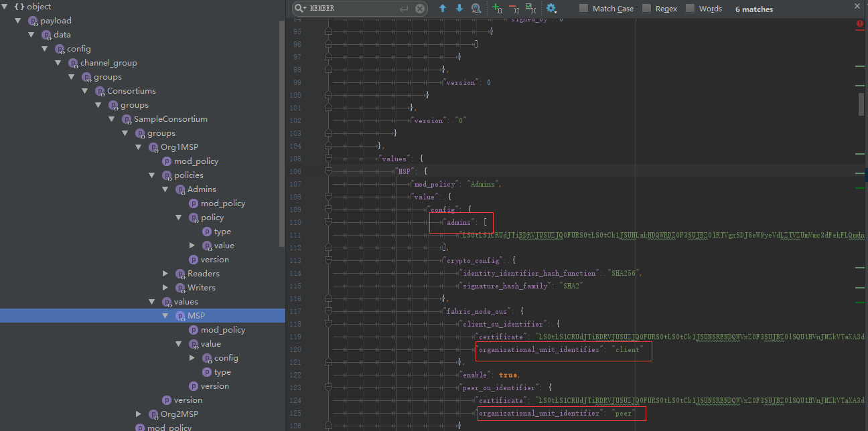
Task: Add selection for next occurrence icon
Action: 497,8
